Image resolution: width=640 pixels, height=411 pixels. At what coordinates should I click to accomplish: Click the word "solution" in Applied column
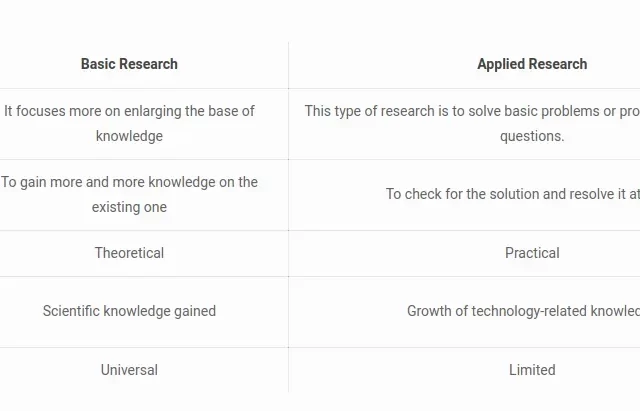point(514,194)
